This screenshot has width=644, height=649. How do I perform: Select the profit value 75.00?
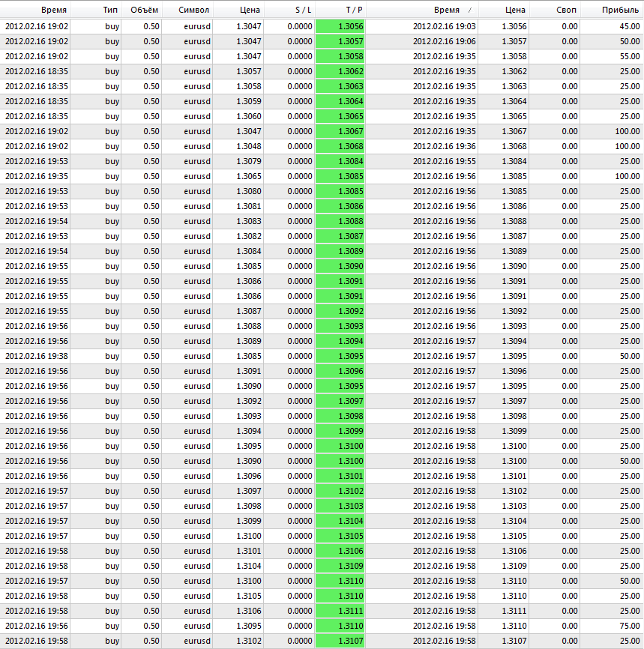coord(630,626)
